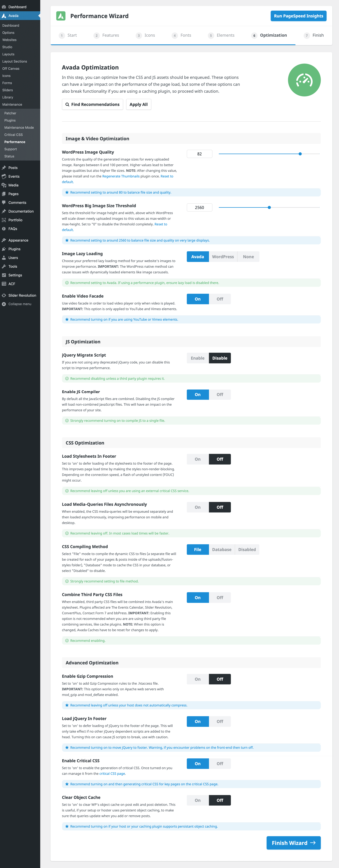Turn Enable Gzip Compression on
Viewport: 339px width, 868px height.
pos(198,679)
